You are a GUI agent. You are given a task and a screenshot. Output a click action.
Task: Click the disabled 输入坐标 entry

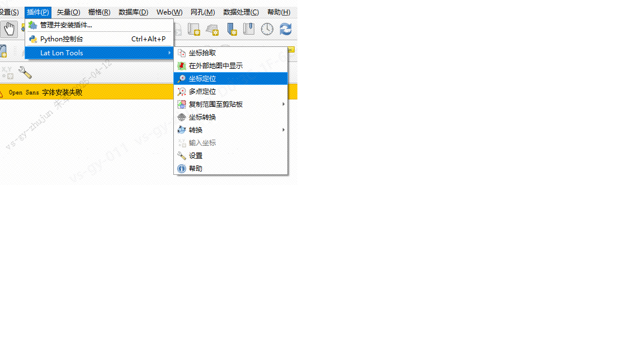(230, 143)
